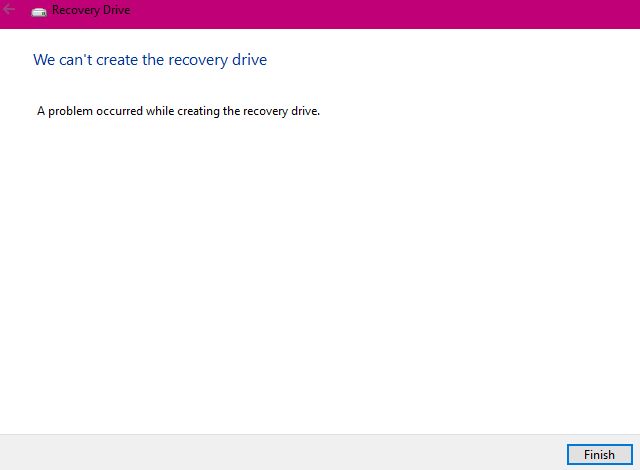The width and height of the screenshot is (640, 470).
Task: Go back using the title bar arrow
Action: click(9, 9)
